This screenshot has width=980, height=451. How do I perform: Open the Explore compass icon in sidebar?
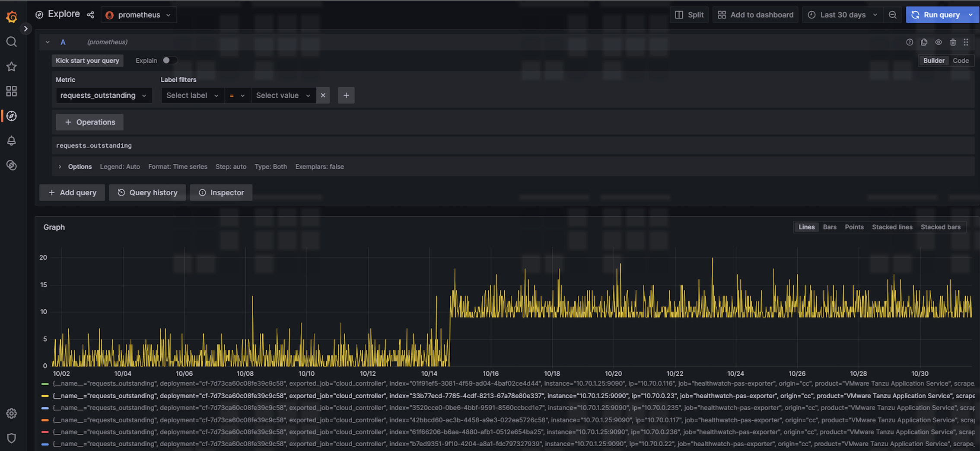(x=12, y=116)
